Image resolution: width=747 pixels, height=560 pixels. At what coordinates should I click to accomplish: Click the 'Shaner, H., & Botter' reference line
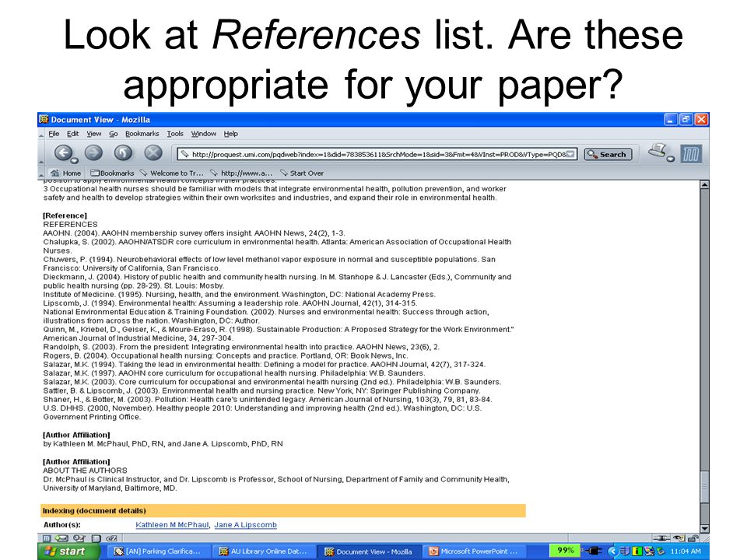267,400
